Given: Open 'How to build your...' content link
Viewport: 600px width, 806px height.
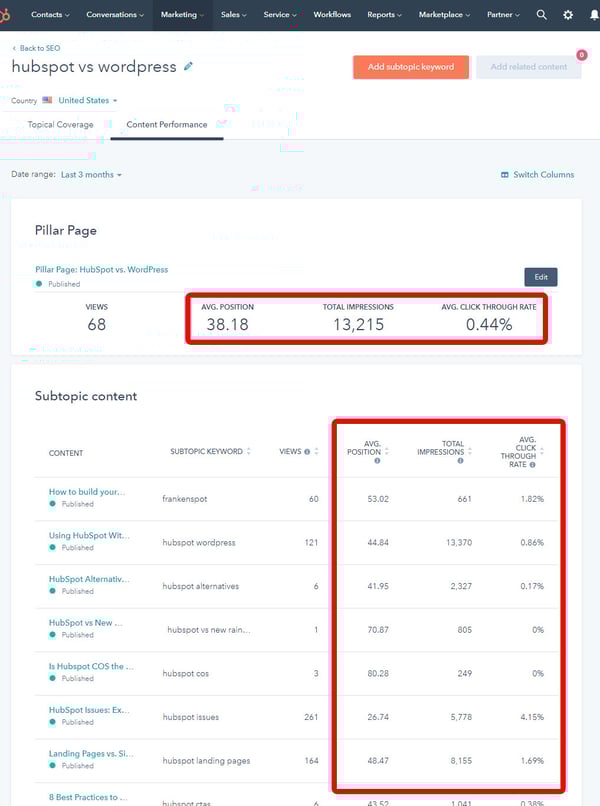Looking at the screenshot, I should pyautogui.click(x=87, y=492).
